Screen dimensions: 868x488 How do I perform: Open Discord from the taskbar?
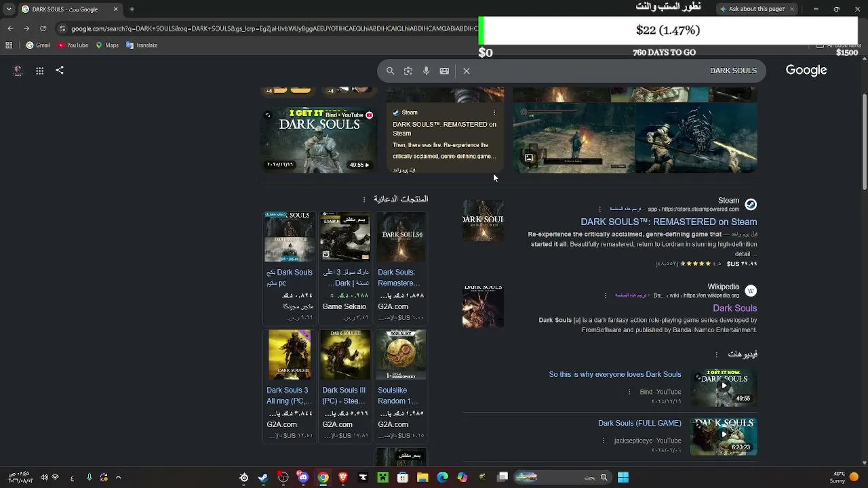click(x=303, y=477)
